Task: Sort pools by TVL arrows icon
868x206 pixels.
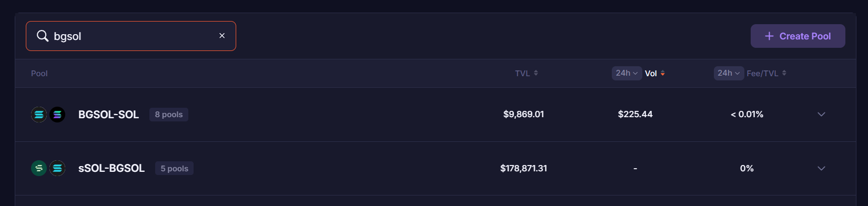Action: pyautogui.click(x=536, y=73)
